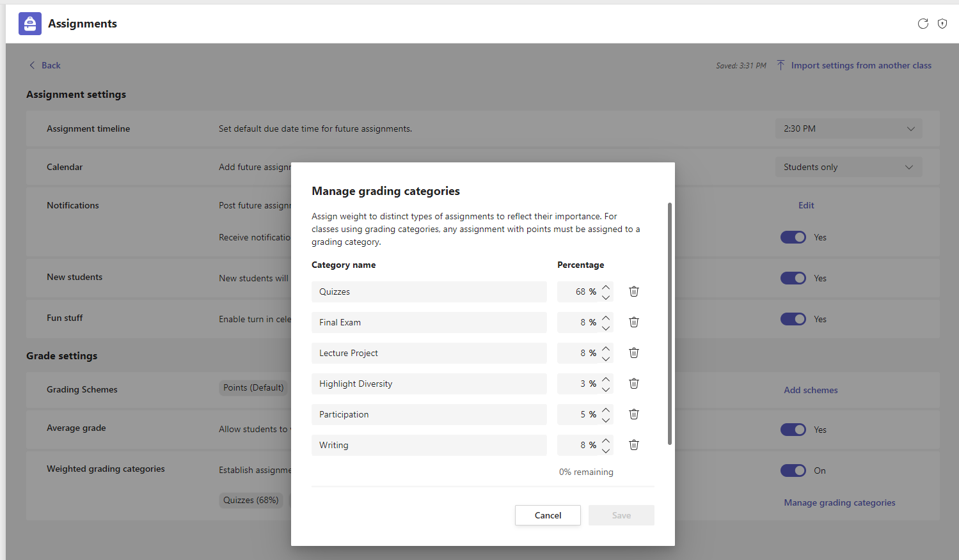Delete the Writing grading category
This screenshot has width=959, height=560.
coord(633,444)
